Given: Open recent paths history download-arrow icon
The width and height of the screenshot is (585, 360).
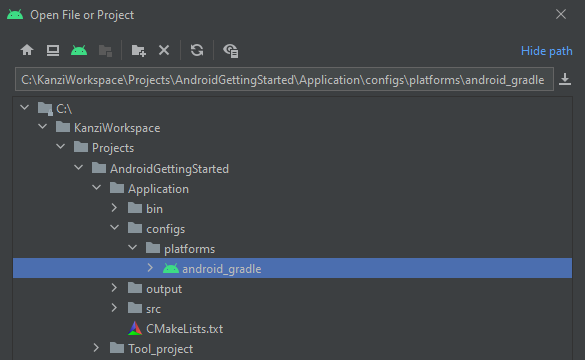Looking at the screenshot, I should [x=565, y=79].
